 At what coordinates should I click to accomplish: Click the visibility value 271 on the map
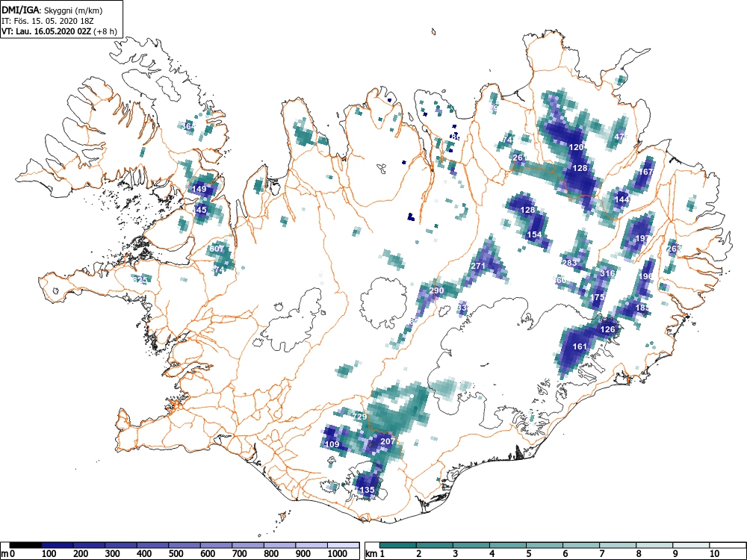tap(478, 267)
